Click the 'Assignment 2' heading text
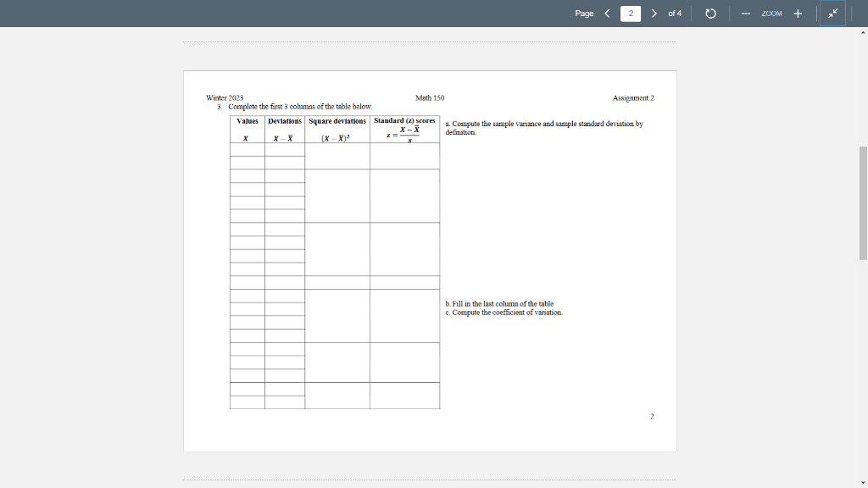The image size is (868, 488). coord(633,97)
